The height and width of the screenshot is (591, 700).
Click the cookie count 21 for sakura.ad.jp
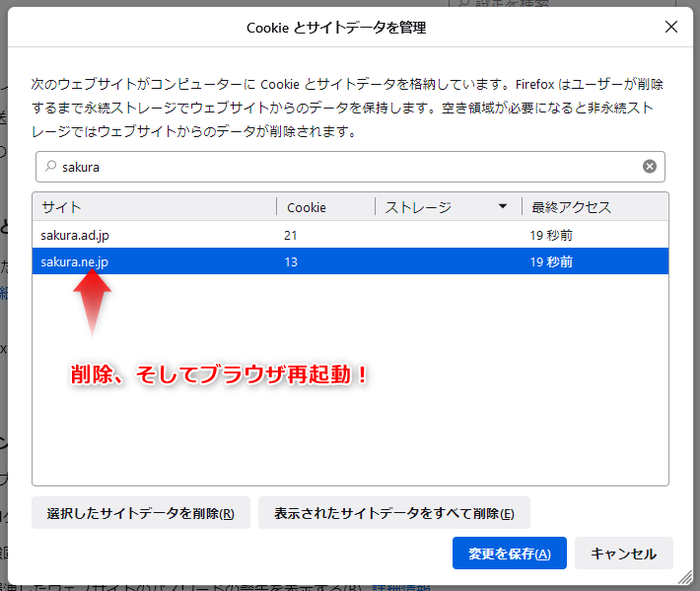coord(292,235)
